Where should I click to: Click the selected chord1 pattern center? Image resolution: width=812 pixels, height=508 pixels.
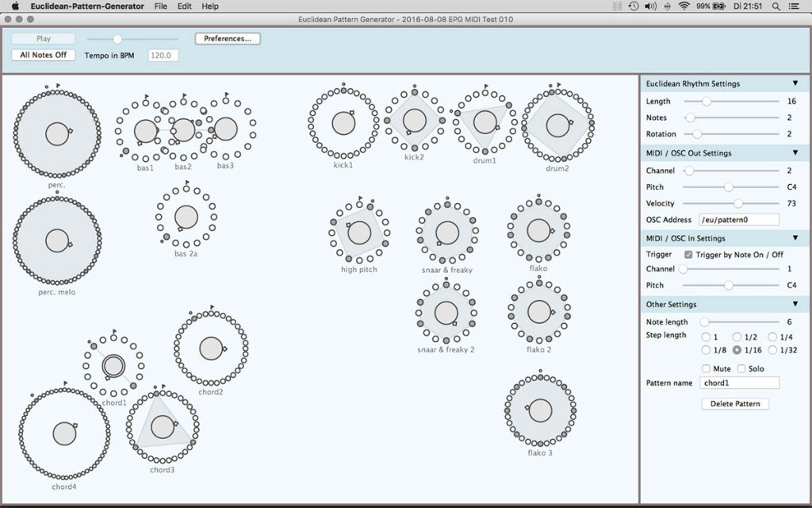[113, 366]
